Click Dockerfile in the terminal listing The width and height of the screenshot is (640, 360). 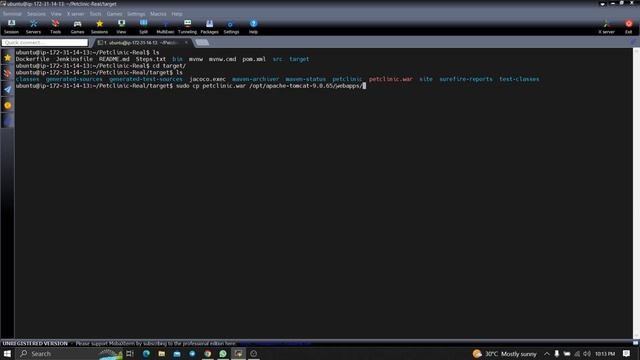coord(32,59)
